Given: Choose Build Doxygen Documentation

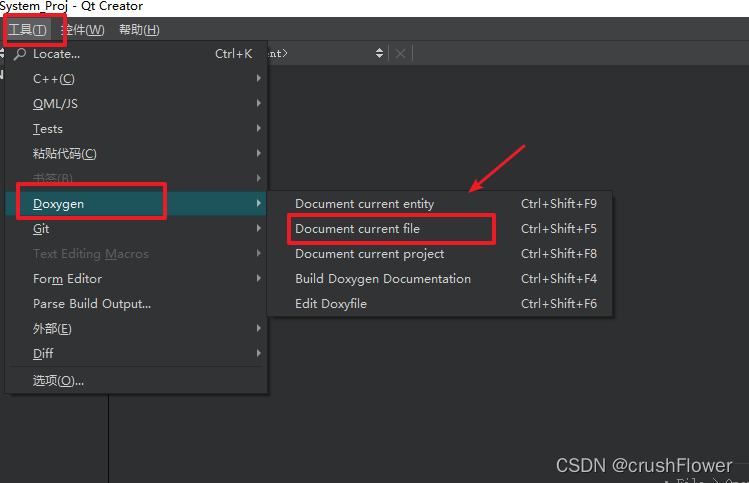Looking at the screenshot, I should [x=439, y=279].
